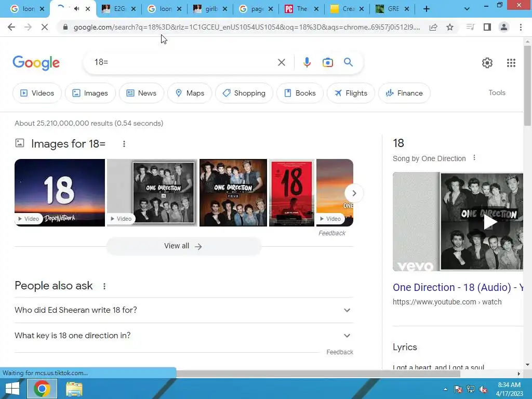Filter results by News
The image size is (532, 399).
coord(141,93)
